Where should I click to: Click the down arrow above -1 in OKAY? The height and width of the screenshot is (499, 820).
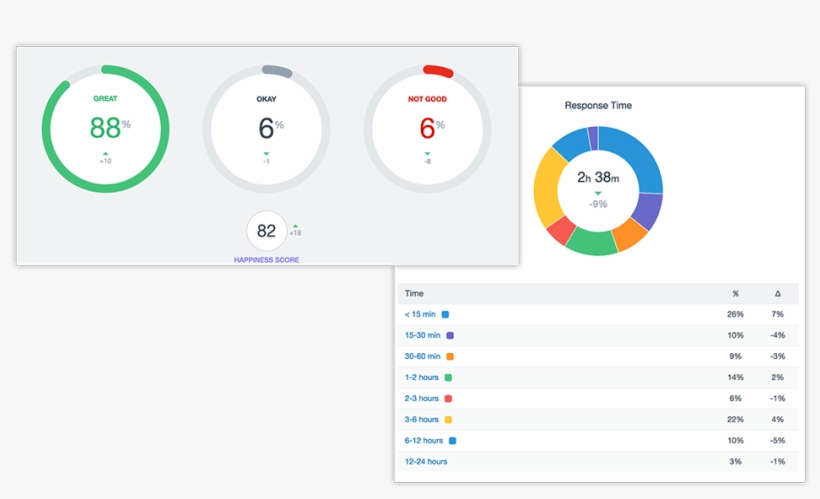point(265,153)
